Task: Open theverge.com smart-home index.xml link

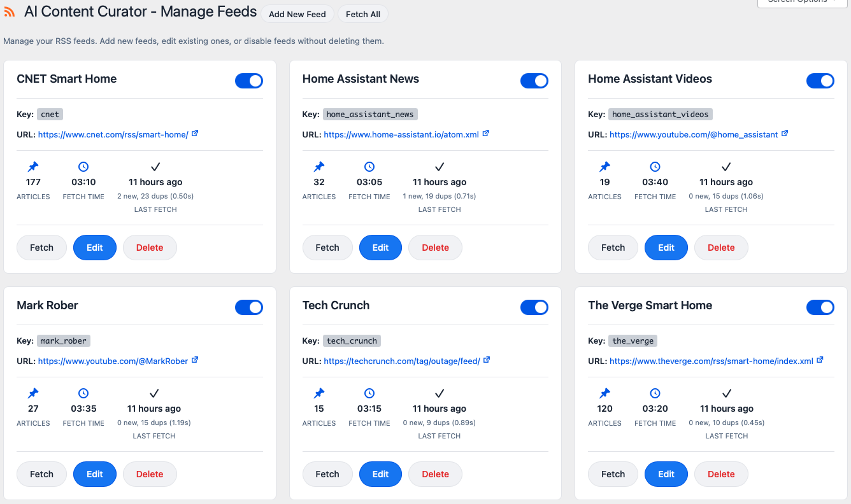Action: [x=712, y=361]
